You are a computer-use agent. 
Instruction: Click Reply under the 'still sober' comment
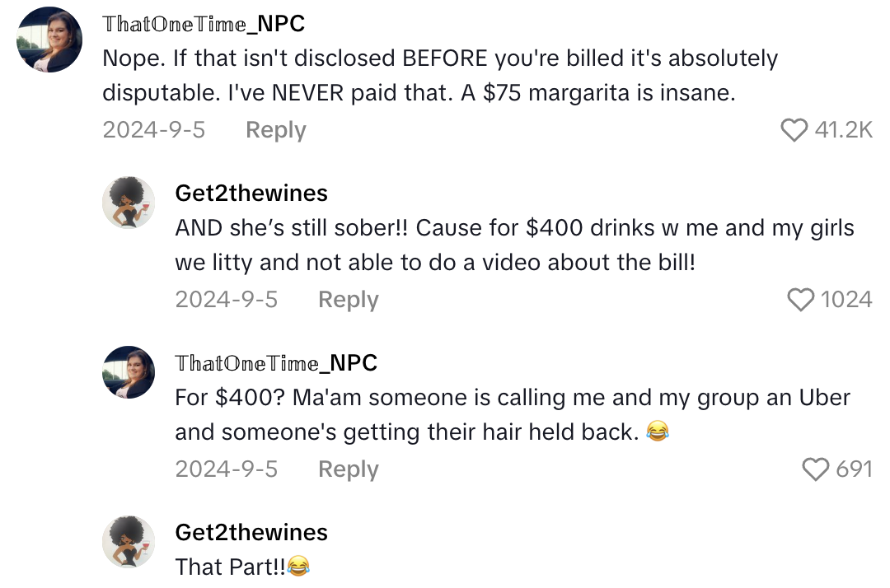(x=348, y=300)
